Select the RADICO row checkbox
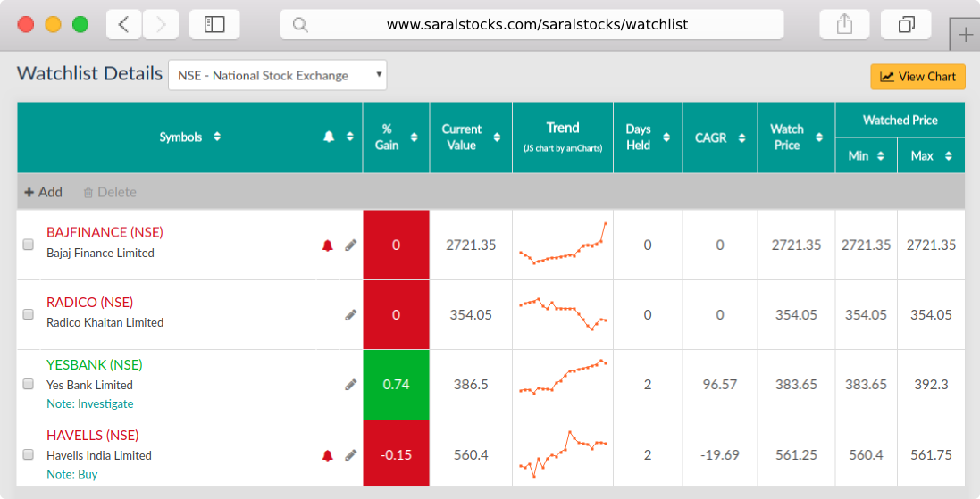The height and width of the screenshot is (499, 980). (x=28, y=315)
